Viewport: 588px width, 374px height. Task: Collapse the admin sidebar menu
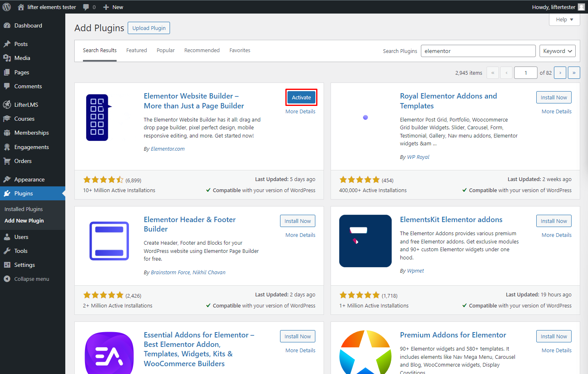[x=27, y=279]
